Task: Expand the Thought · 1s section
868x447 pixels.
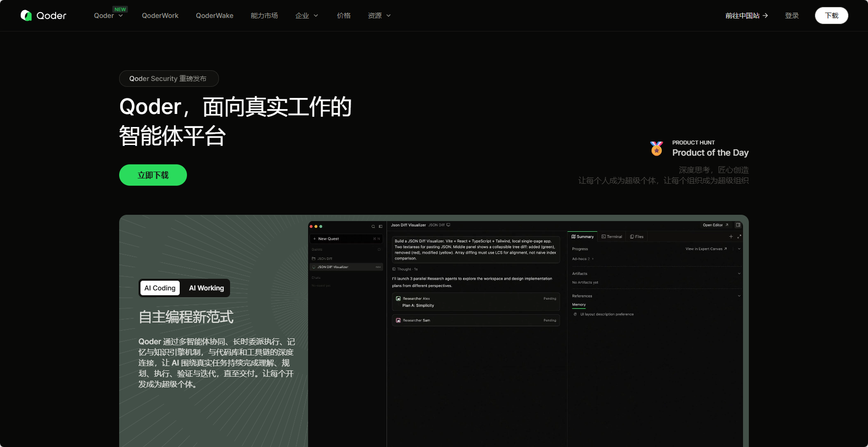Action: click(405, 269)
